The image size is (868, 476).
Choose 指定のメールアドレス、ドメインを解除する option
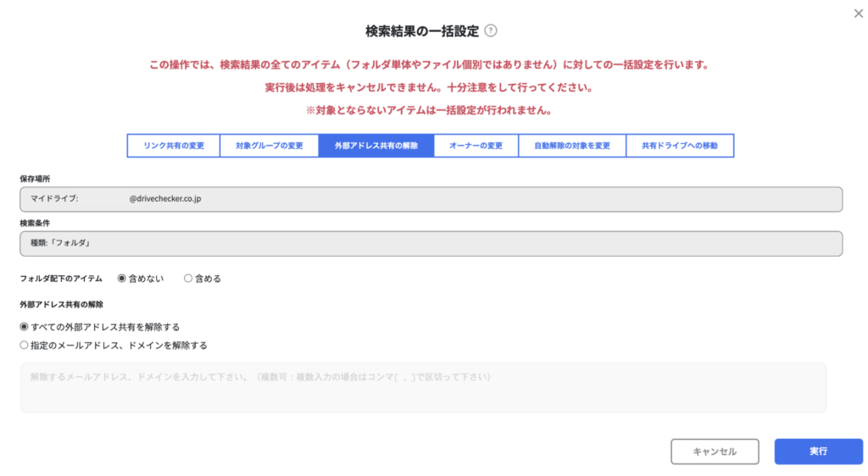pos(24,346)
